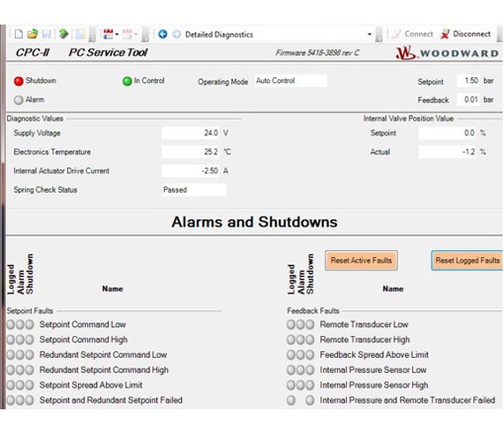Click the New file toolbar icon
This screenshot has height=436, width=504.
19,34
